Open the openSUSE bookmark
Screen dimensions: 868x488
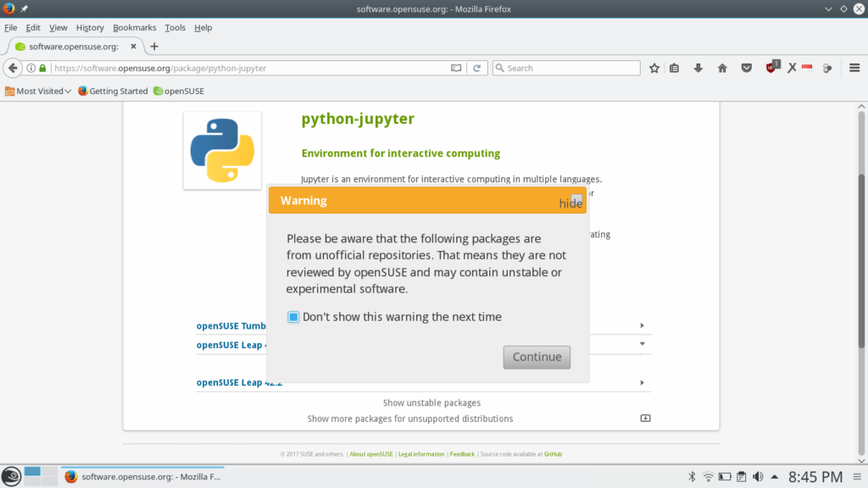179,91
